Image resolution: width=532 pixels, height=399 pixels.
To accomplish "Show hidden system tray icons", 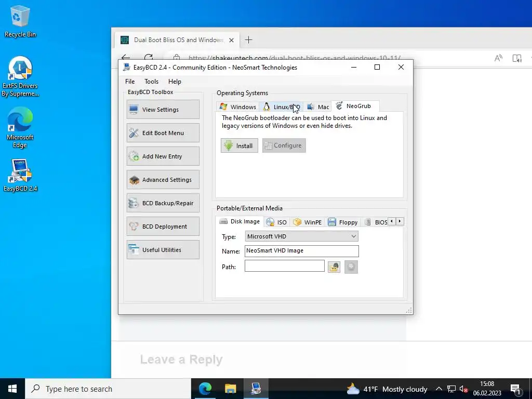I will point(438,389).
